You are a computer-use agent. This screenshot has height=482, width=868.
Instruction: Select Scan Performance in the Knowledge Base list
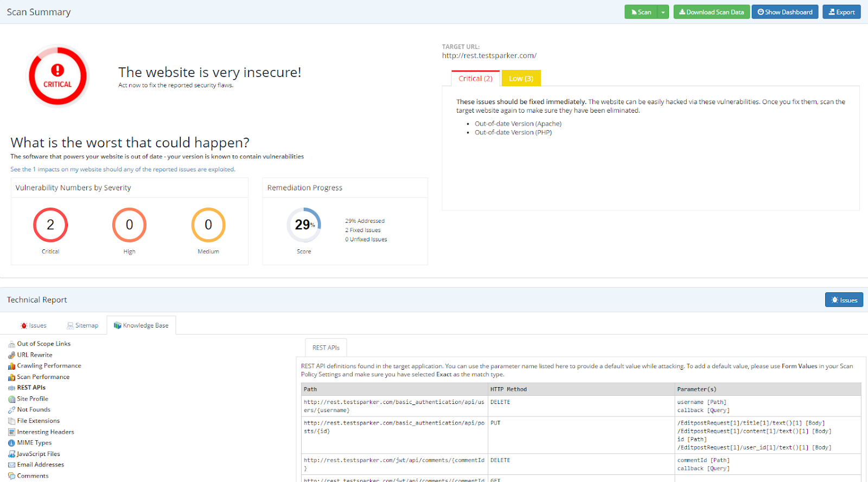[x=43, y=377]
